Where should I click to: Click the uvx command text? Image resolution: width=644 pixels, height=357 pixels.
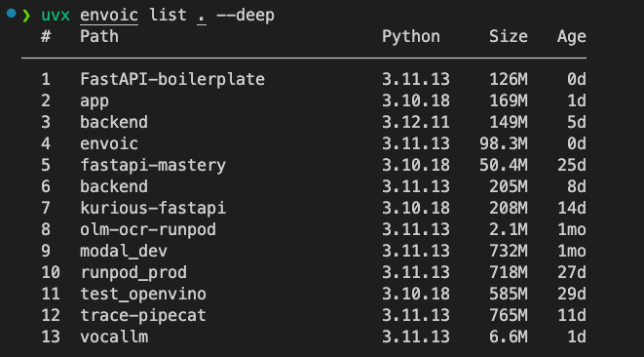(56, 16)
